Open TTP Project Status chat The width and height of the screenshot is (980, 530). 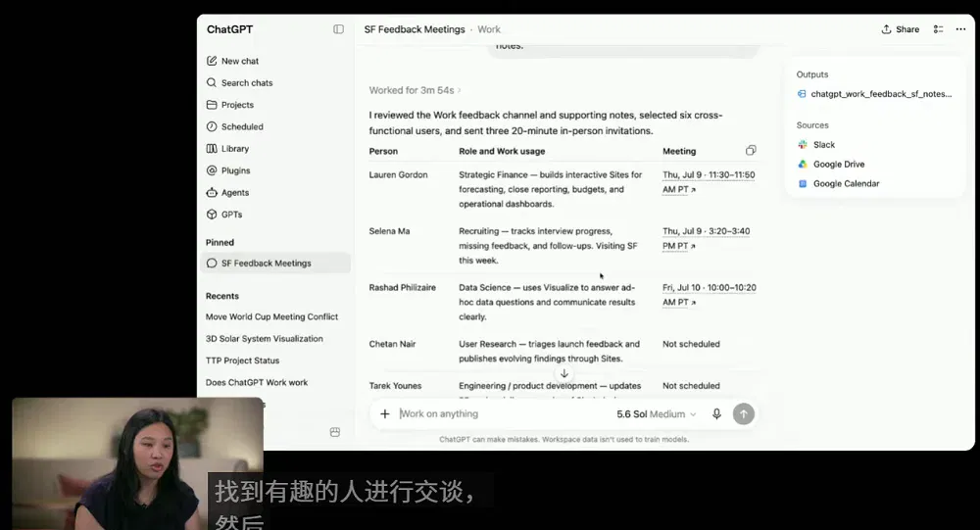point(242,361)
